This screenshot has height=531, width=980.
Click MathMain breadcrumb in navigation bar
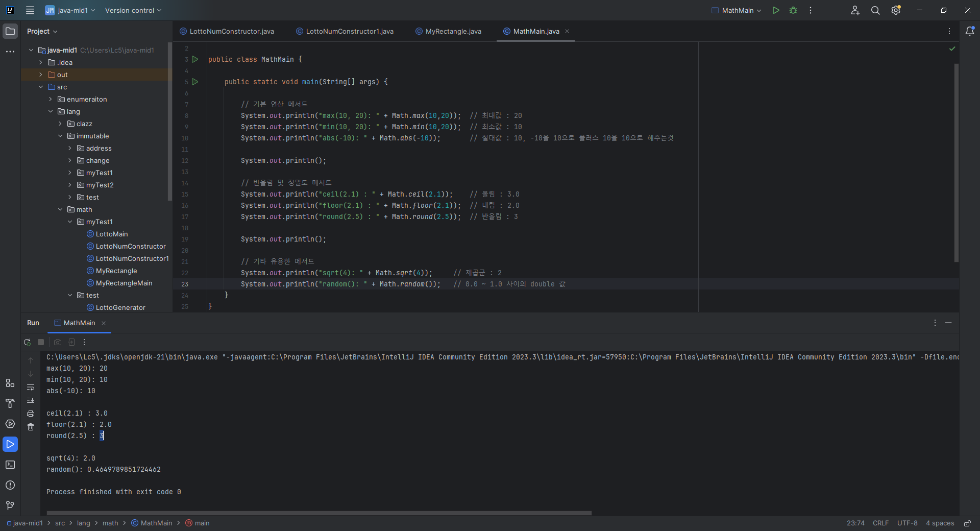click(152, 523)
